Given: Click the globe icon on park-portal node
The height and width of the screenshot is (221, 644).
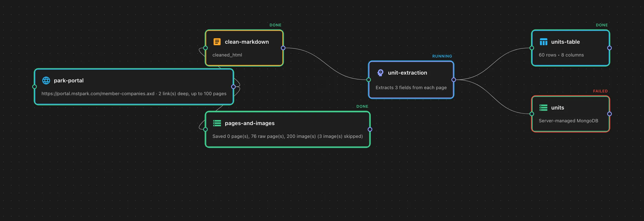Looking at the screenshot, I should [46, 80].
